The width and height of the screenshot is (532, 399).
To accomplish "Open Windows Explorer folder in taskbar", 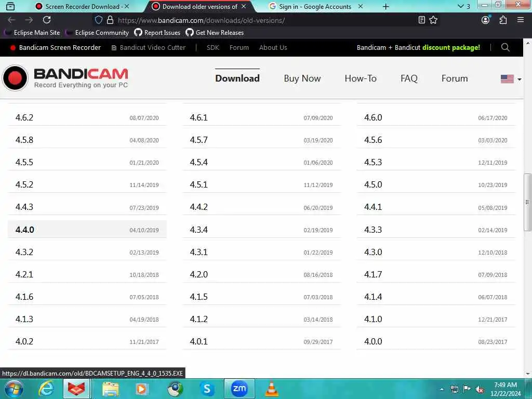I will 111,389.
